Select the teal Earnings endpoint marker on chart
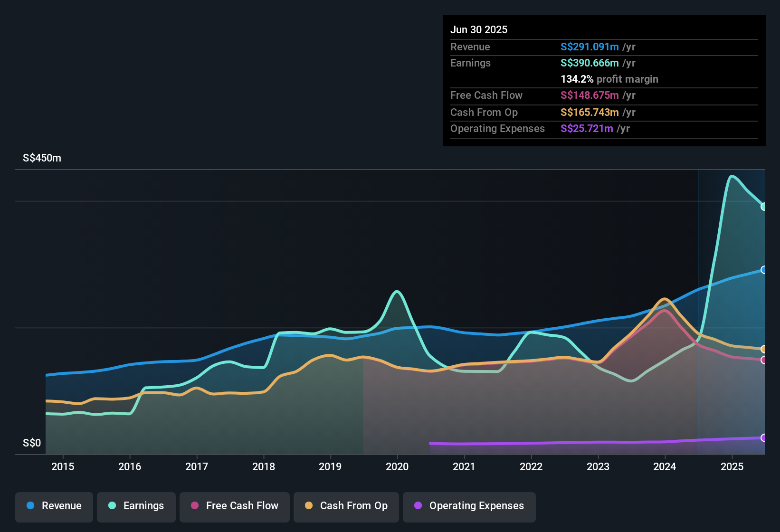 [764, 207]
